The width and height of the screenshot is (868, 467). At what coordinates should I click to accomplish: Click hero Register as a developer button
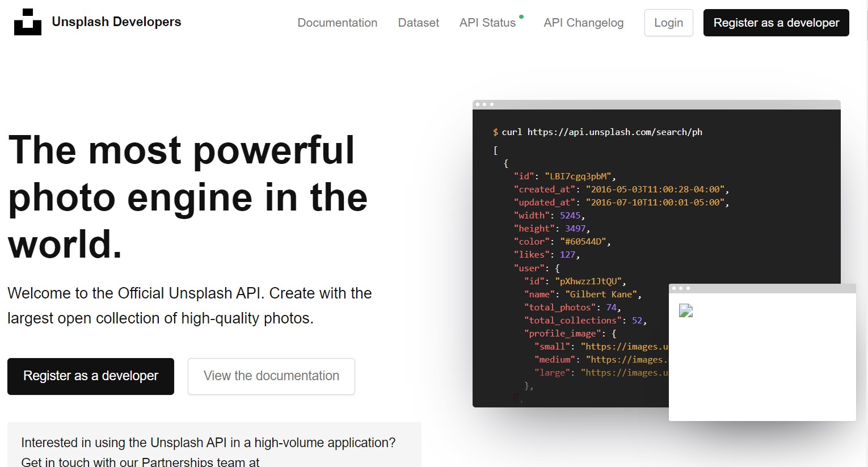click(x=91, y=376)
